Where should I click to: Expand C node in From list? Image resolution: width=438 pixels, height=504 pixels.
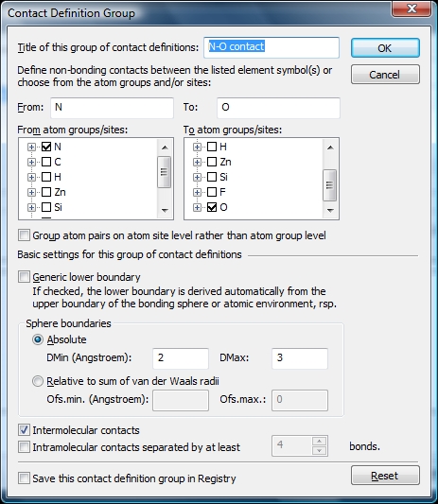coord(31,162)
